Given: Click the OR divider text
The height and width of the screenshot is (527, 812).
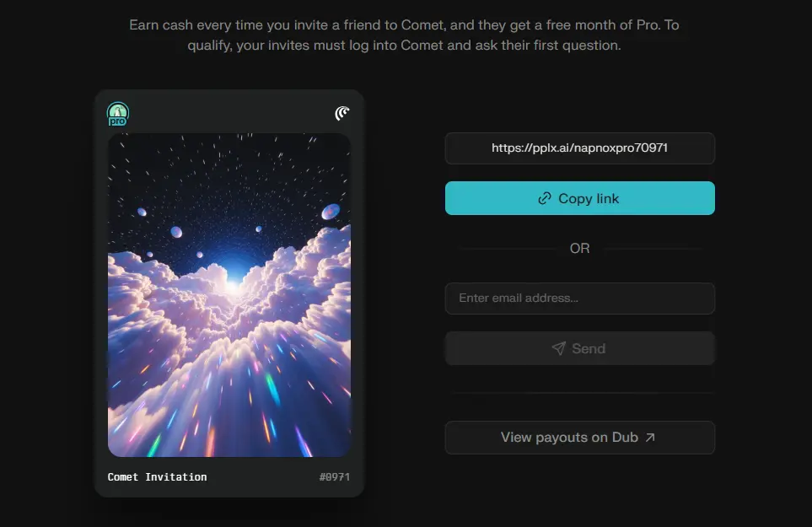Looking at the screenshot, I should (579, 249).
